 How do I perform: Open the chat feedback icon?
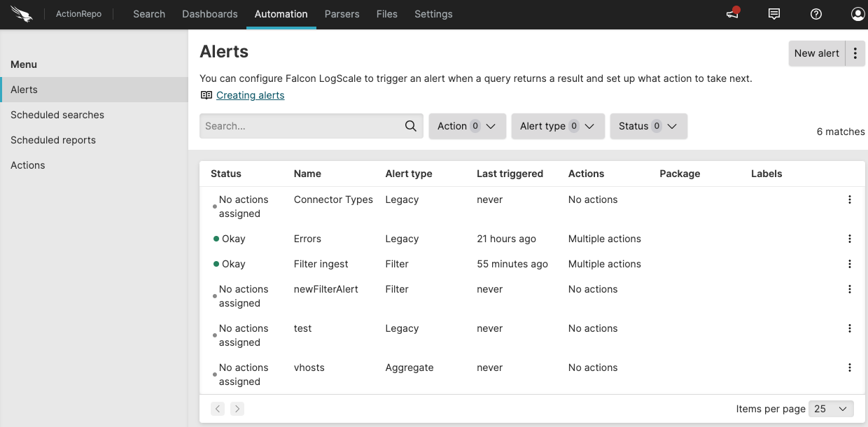click(774, 14)
